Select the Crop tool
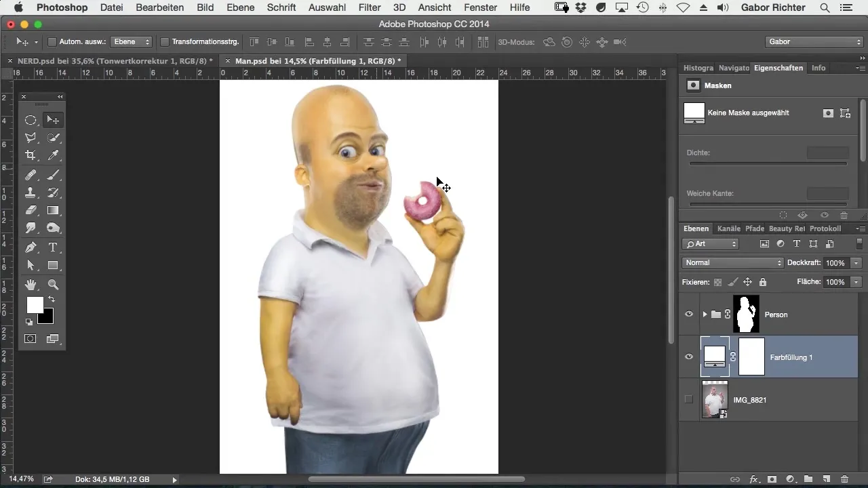This screenshot has width=868, height=488. click(31, 155)
